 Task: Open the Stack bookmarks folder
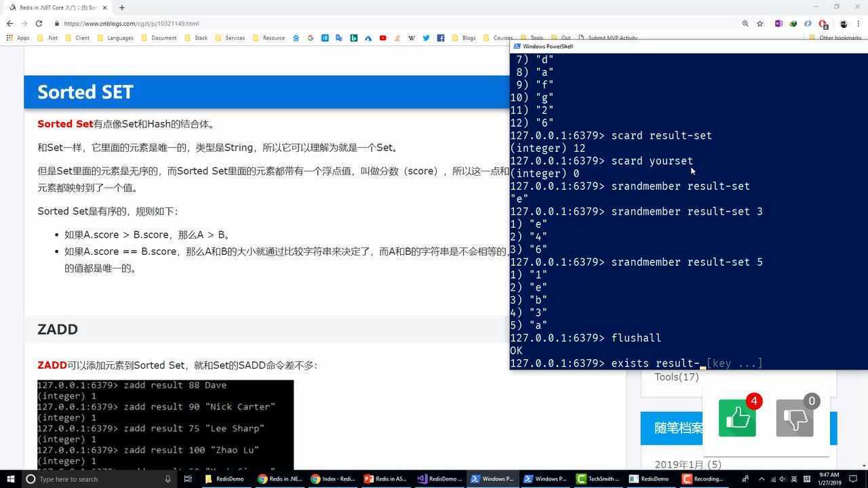coord(196,38)
